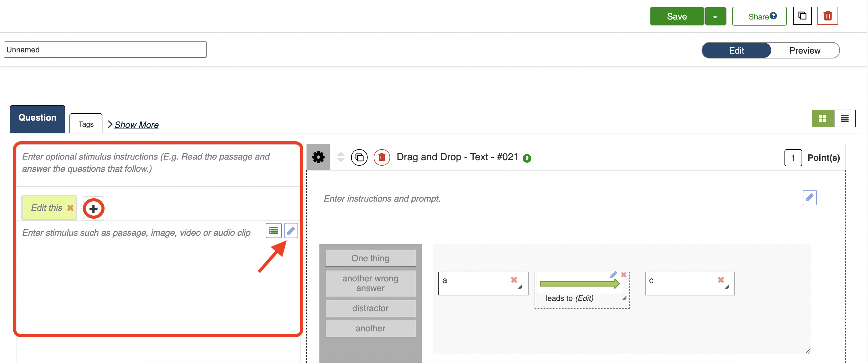Viewport: 868px width, 363px height.
Task: Switch to grid layout view
Action: (x=822, y=118)
